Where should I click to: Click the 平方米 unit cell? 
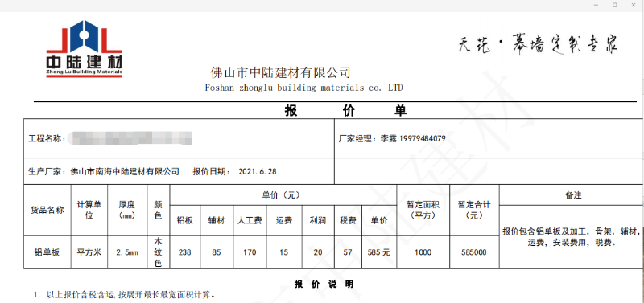[x=89, y=252]
